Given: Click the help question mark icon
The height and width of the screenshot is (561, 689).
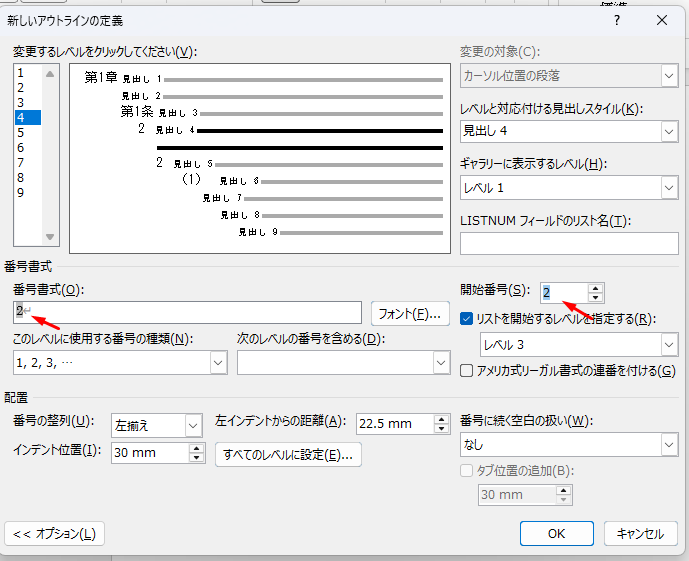Looking at the screenshot, I should [617, 20].
